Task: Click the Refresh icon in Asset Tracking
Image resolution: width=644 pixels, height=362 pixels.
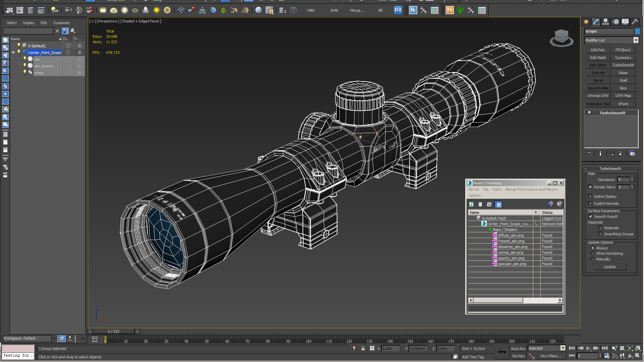Action: pos(471,204)
